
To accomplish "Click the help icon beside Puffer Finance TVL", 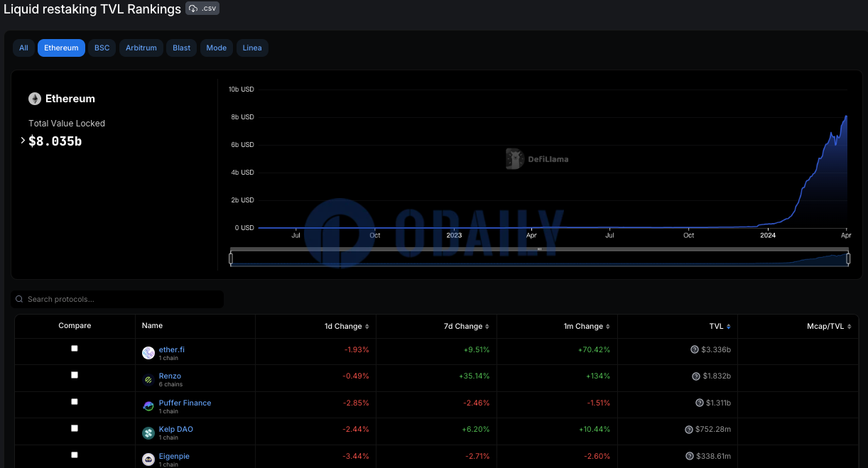I will [700, 403].
